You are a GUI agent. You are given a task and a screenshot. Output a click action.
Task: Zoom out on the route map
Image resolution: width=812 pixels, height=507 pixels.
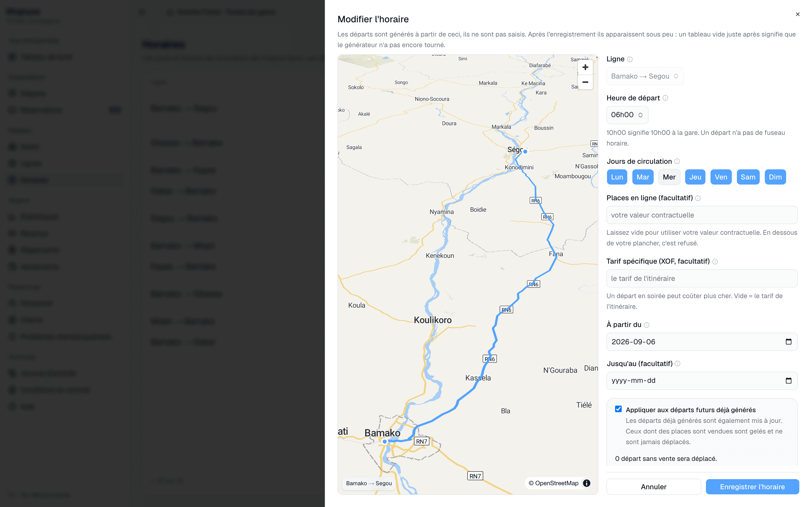pos(585,82)
